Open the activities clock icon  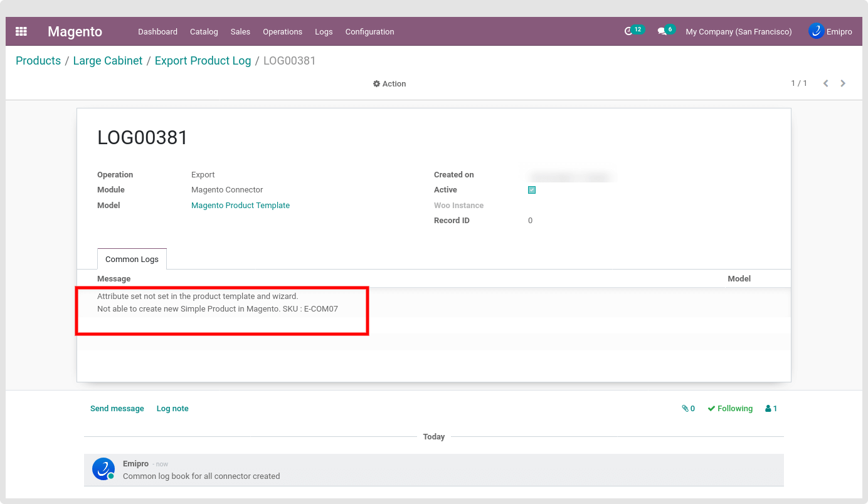click(628, 31)
